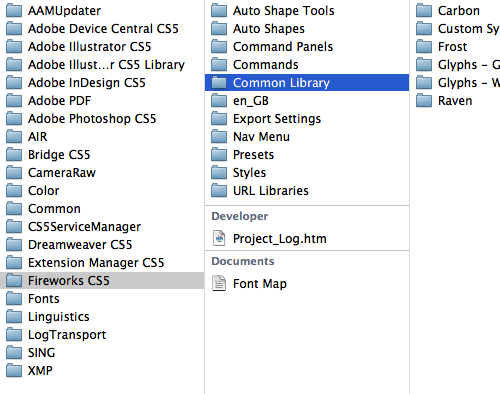Select the AIR folder

pyautogui.click(x=102, y=137)
